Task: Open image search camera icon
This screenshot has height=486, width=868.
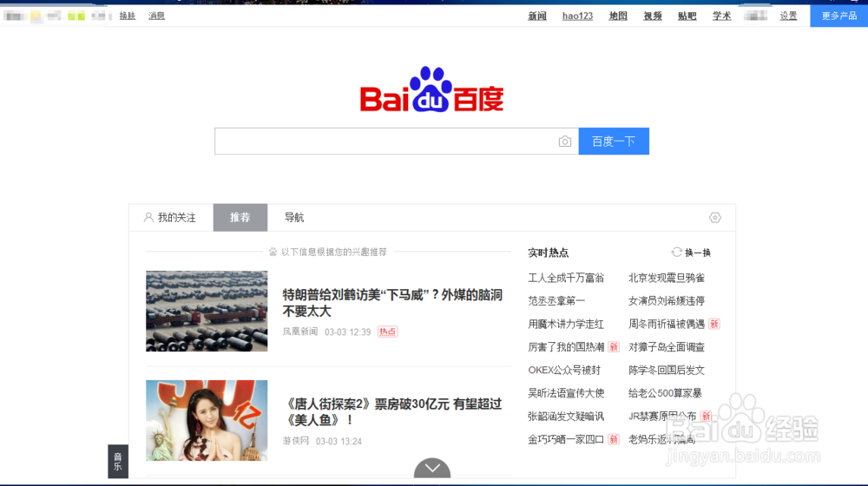Action: 565,141
